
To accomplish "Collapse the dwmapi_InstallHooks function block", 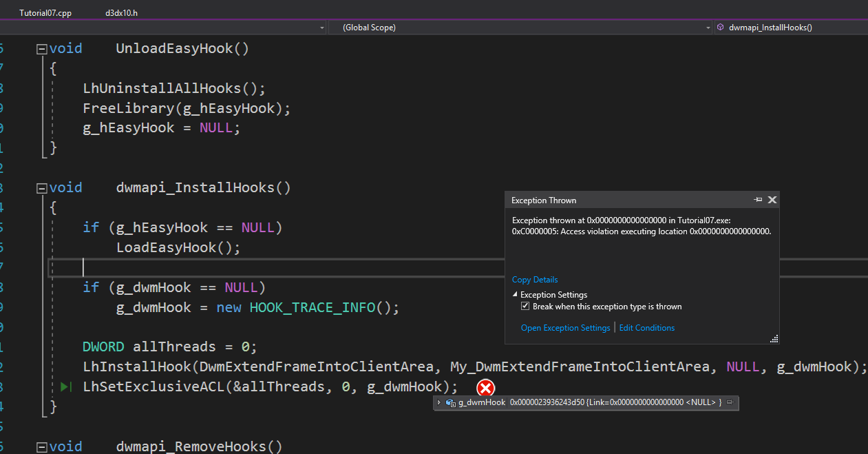I will (41, 188).
